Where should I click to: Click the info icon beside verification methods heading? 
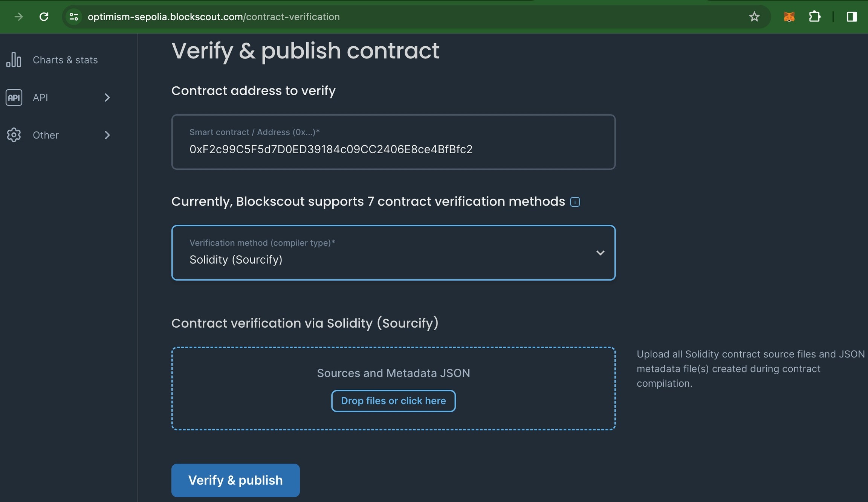575,202
